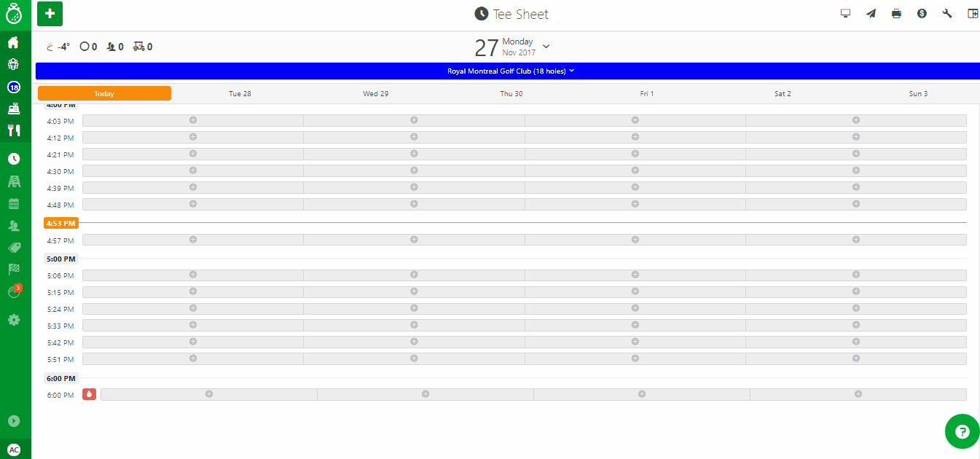This screenshot has height=459, width=980.
Task: Toggle the split panel layout icon
Action: [972, 14]
